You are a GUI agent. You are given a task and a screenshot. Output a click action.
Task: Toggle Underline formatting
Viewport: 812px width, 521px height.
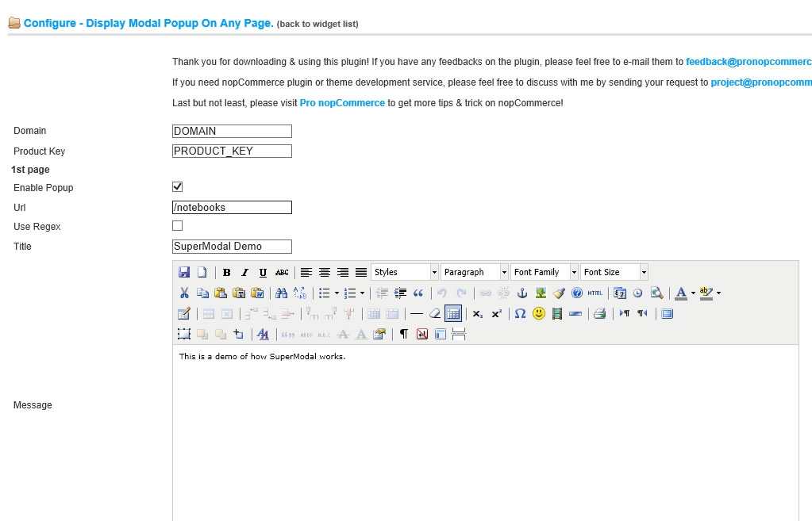point(263,272)
